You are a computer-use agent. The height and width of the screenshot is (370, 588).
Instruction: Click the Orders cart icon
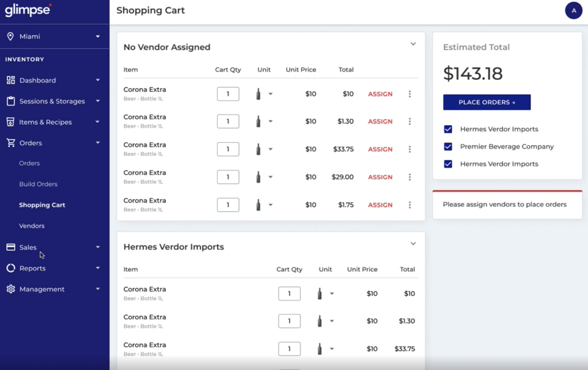[x=11, y=143]
